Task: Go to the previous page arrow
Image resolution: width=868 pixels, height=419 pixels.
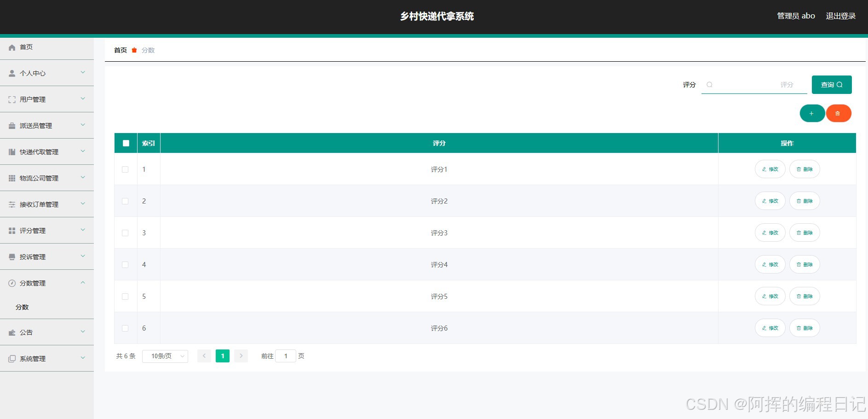Action: (x=204, y=356)
